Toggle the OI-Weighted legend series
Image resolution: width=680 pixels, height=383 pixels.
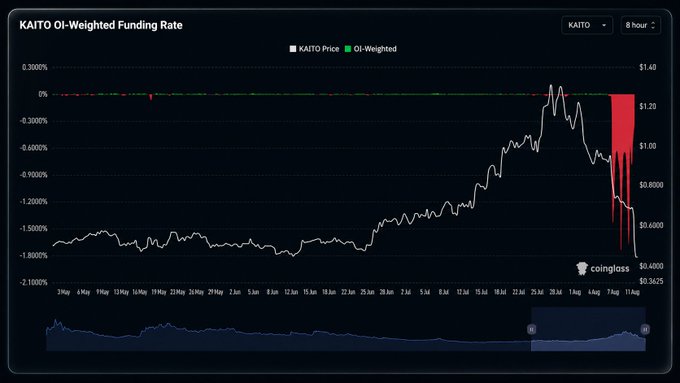click(x=371, y=49)
